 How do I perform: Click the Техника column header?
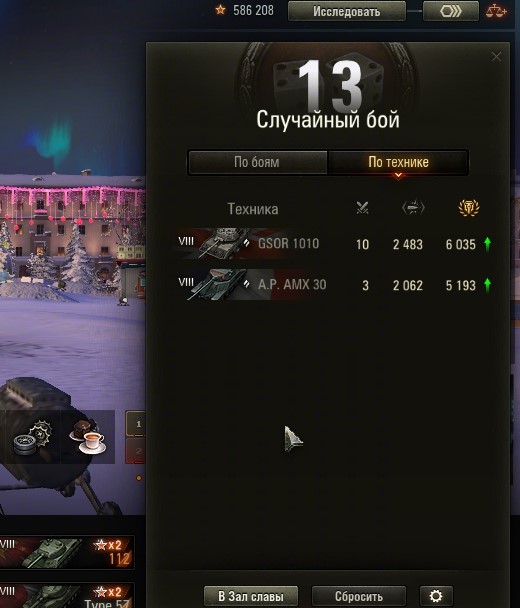253,209
